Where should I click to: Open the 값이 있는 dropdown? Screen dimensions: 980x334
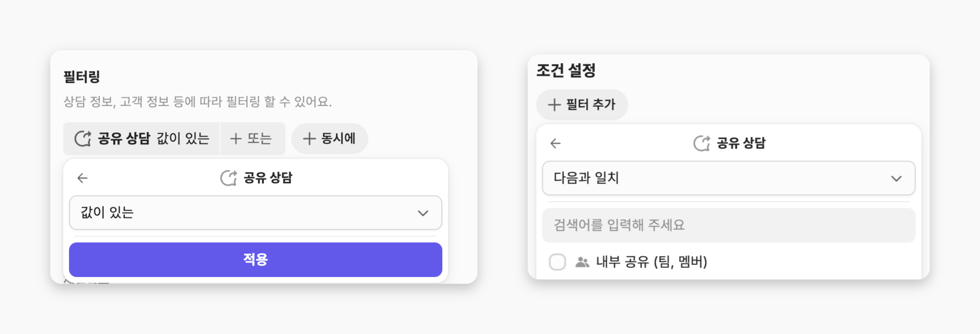click(x=255, y=213)
